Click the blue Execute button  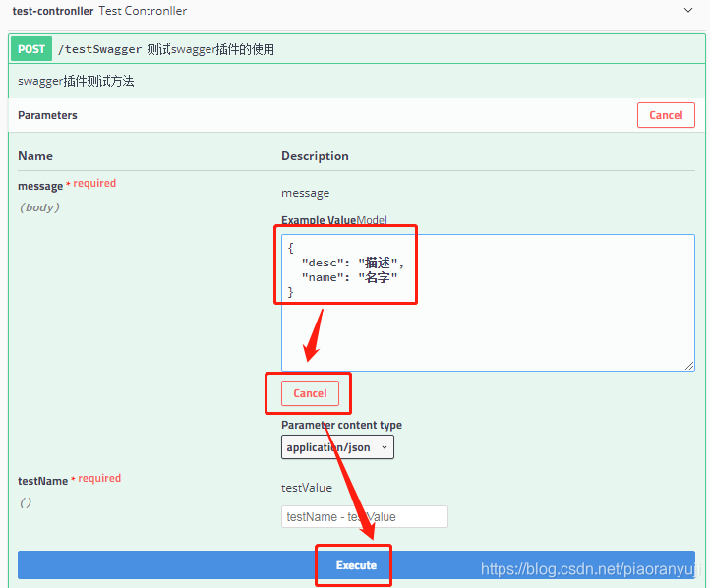coord(356,565)
